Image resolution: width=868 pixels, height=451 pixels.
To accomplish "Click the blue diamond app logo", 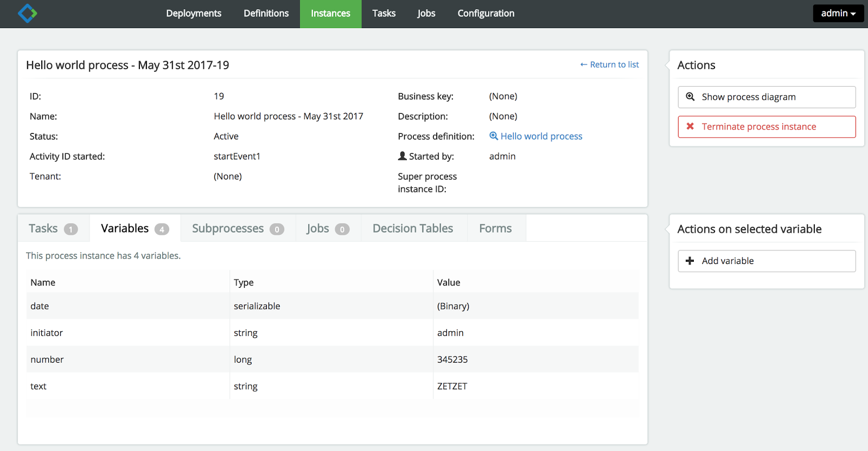I will coord(27,13).
